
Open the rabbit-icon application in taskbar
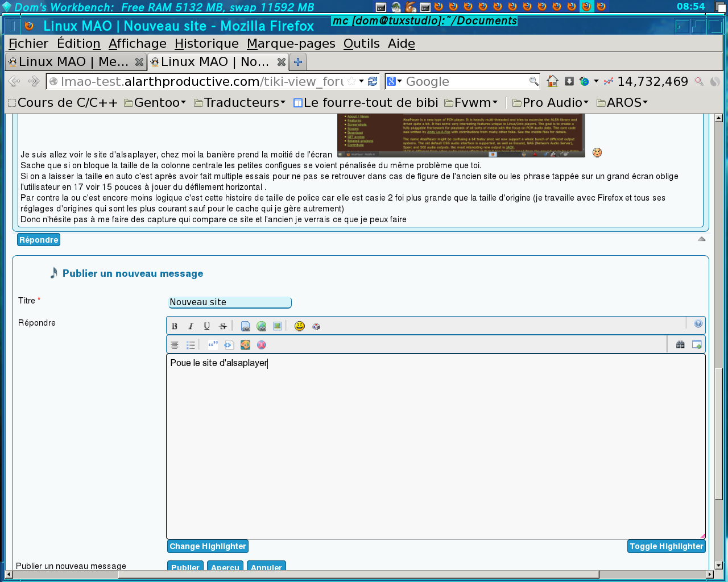(411, 7)
